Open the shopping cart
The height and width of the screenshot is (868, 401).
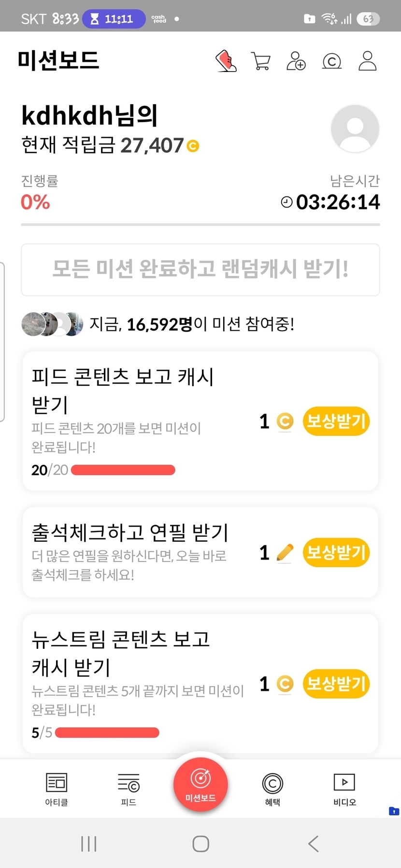coord(261,61)
